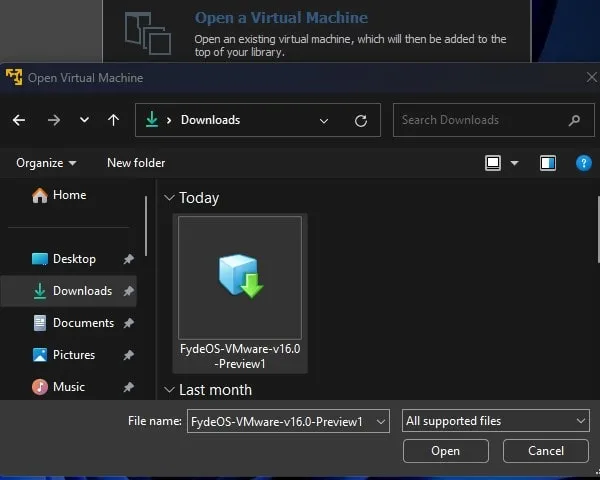Open the recent locations chevron
Screen dimensions: 600x480
pyautogui.click(x=84, y=120)
